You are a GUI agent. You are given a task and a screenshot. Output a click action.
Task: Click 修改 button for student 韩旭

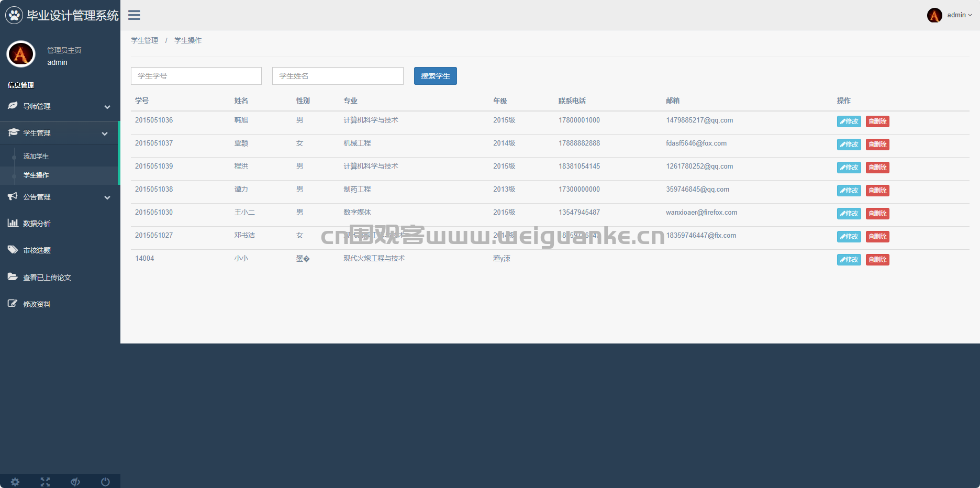849,121
